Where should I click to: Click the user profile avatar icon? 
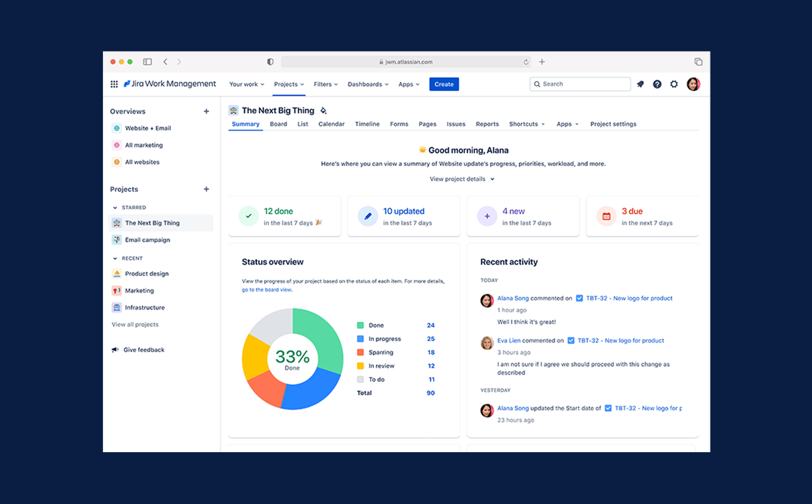[694, 84]
